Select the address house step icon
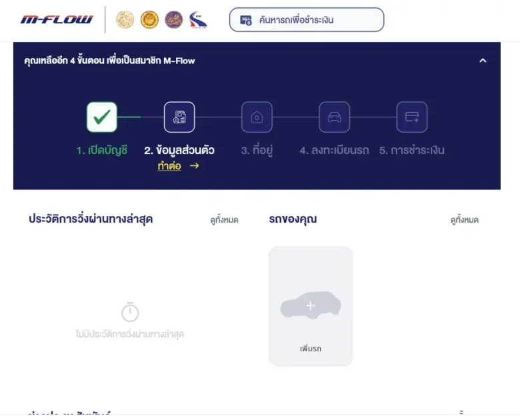Viewport: 520px width, 420px height. click(257, 117)
